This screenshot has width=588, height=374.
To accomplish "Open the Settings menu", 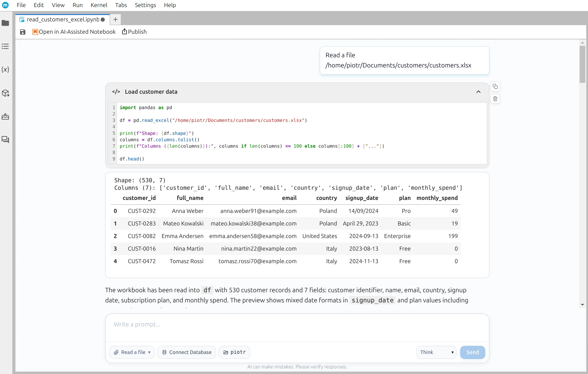I will pos(145,5).
